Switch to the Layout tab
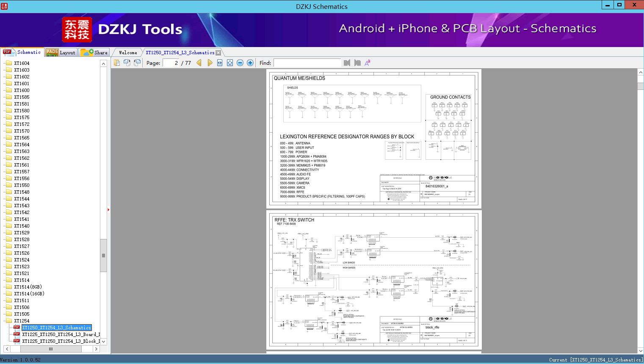Viewport: 644px width, 364px height. point(61,53)
